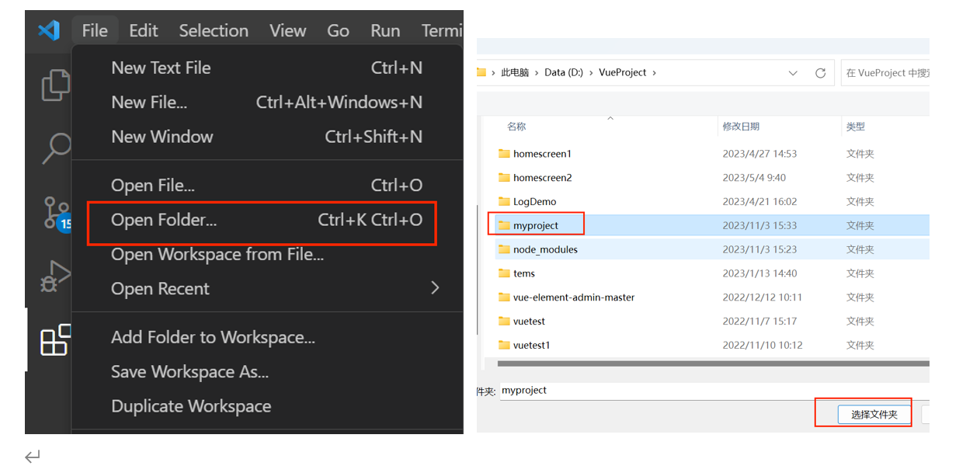Expand the Open Recent submenu arrow
The height and width of the screenshot is (466, 980).
pyautogui.click(x=435, y=288)
